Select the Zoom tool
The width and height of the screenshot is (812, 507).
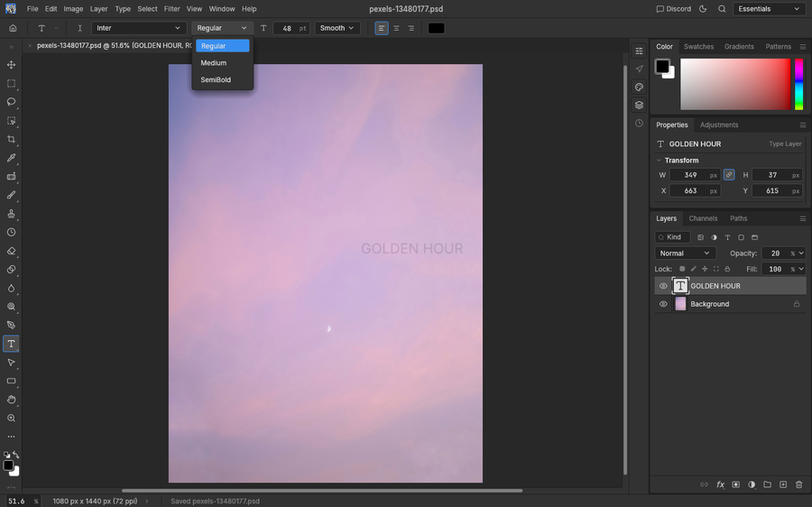(x=11, y=419)
